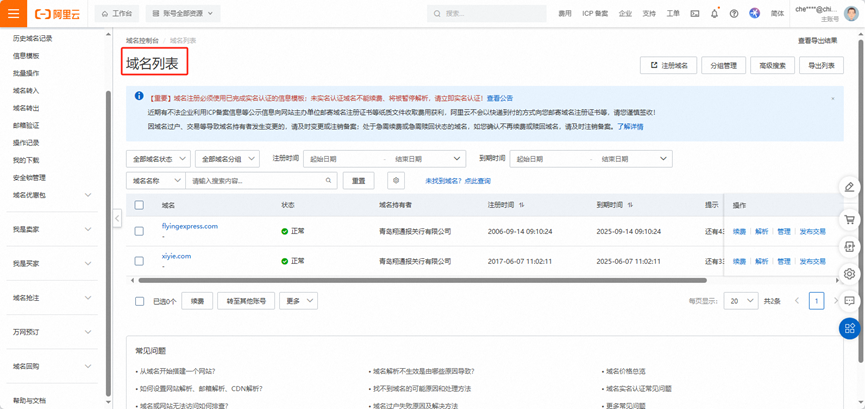Screen dimensions: 865x409
Task: Click the 阿里云 logo
Action: [x=57, y=14]
